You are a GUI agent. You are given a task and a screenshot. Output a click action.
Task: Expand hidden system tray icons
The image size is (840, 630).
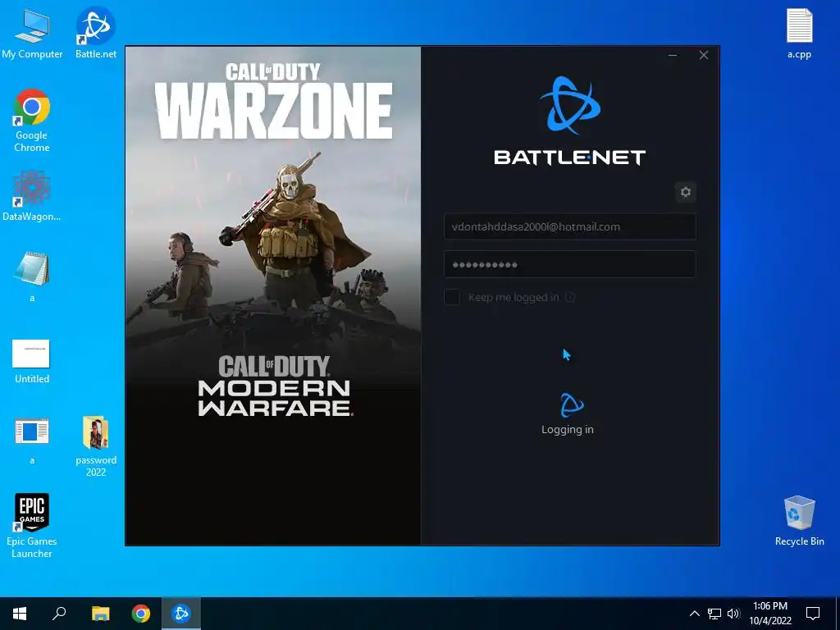694,614
